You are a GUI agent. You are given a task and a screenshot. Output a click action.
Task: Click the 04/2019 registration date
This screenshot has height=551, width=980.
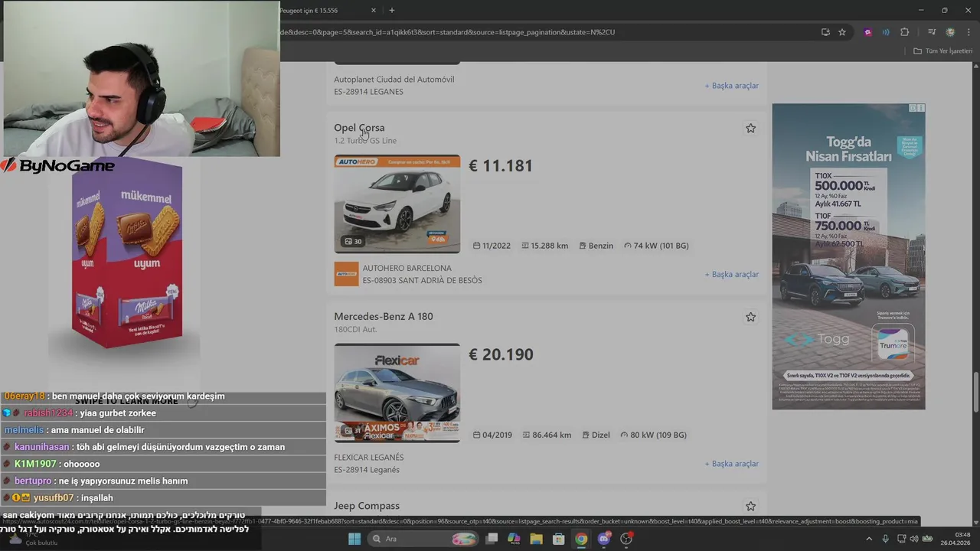click(x=492, y=435)
